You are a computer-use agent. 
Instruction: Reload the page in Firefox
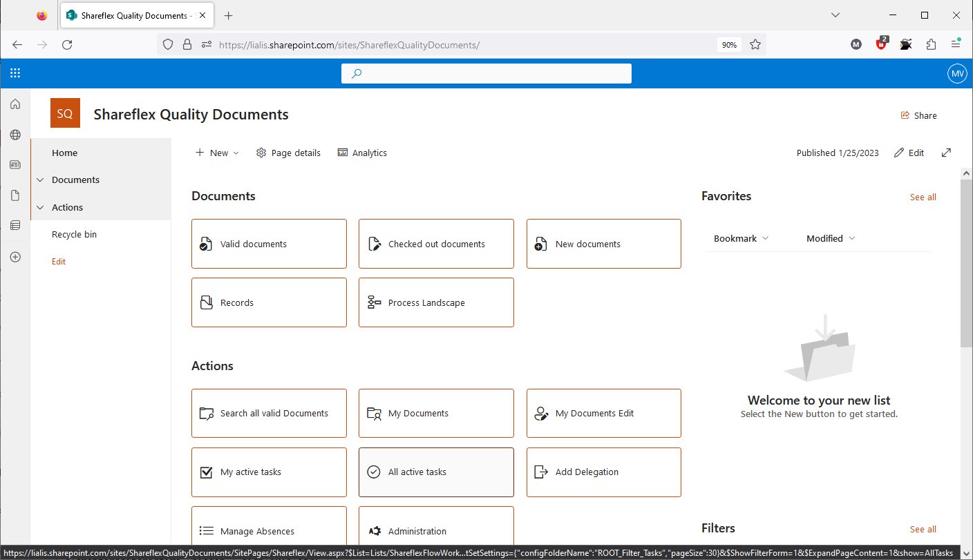tap(67, 44)
